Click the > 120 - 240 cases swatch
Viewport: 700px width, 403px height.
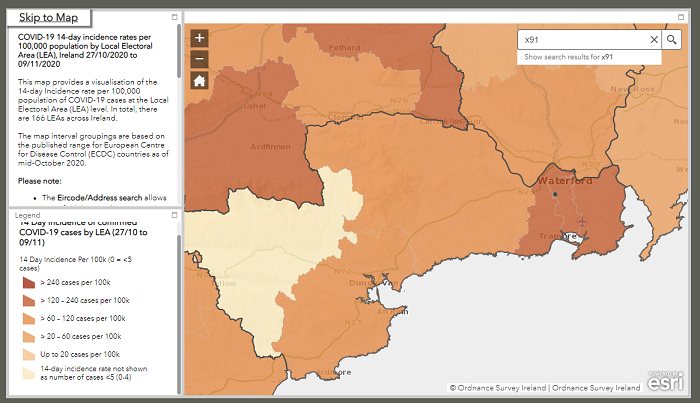click(x=28, y=300)
